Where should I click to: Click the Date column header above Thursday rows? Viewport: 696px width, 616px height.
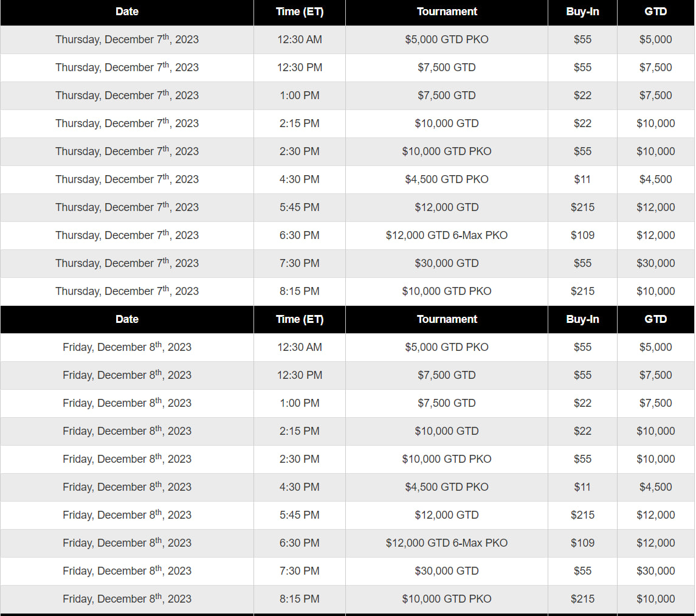(x=127, y=12)
